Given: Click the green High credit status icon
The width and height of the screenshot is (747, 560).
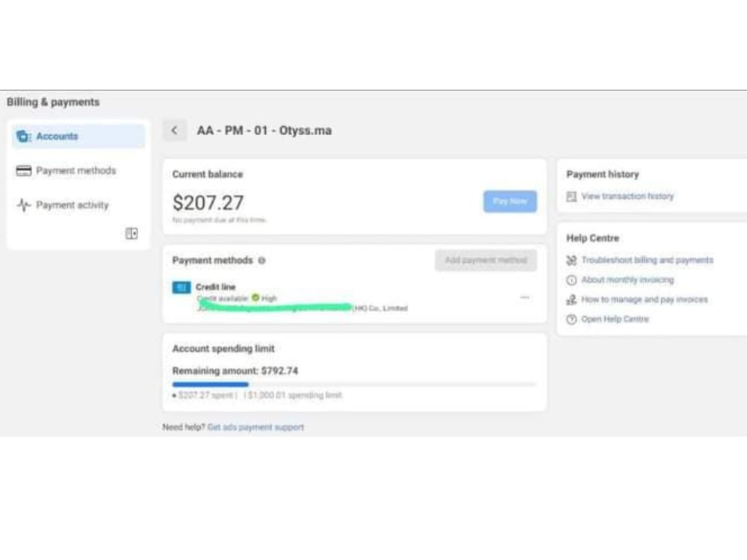Looking at the screenshot, I should point(255,298).
